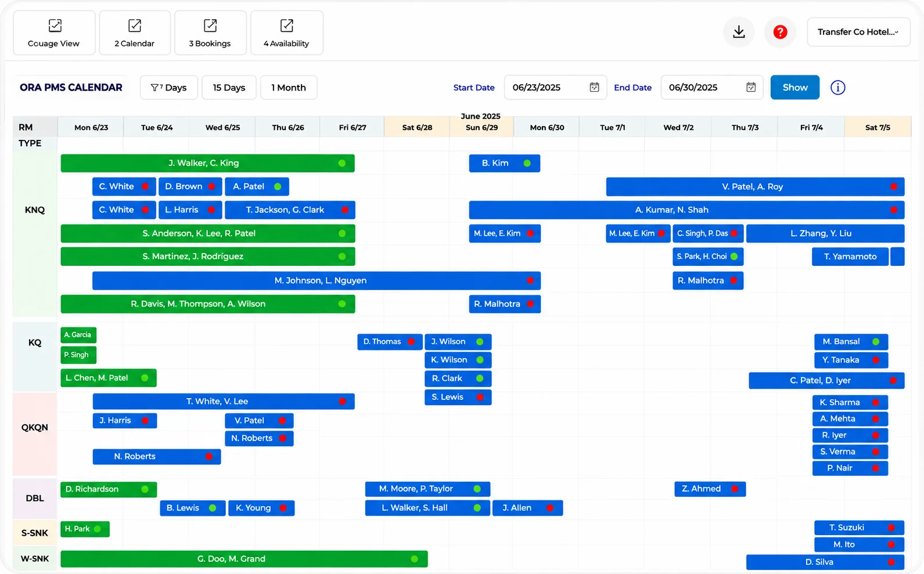Select the T. Yamamoto booking
The width and height of the screenshot is (924, 574).
[x=850, y=257]
